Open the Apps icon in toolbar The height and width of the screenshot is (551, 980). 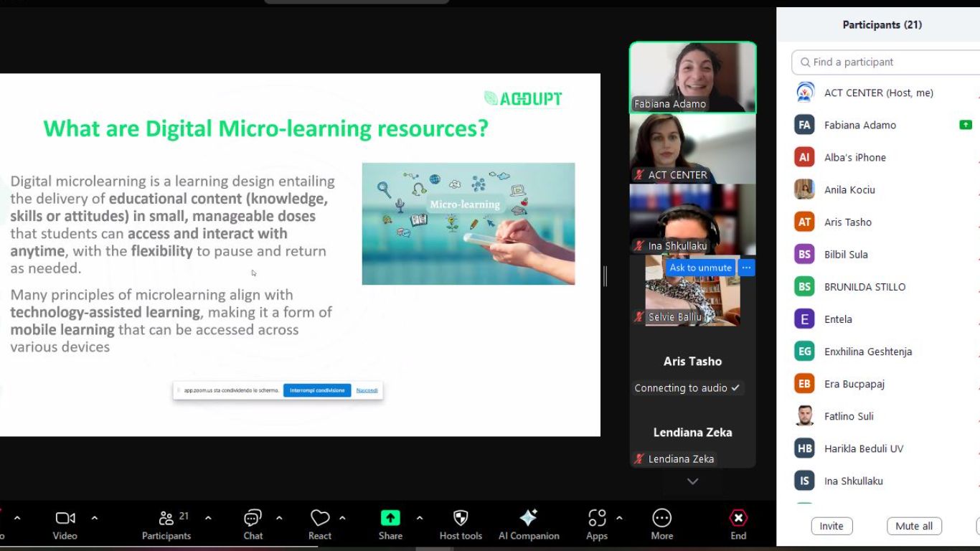(597, 518)
